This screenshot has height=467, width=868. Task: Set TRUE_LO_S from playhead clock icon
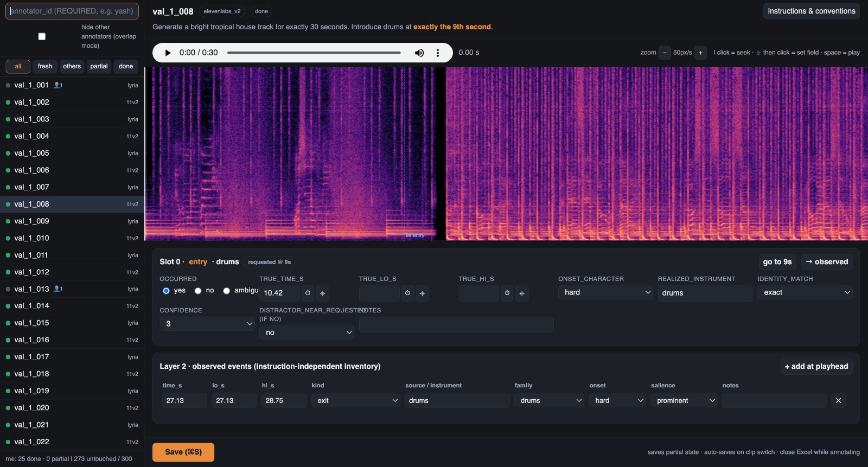click(x=407, y=293)
